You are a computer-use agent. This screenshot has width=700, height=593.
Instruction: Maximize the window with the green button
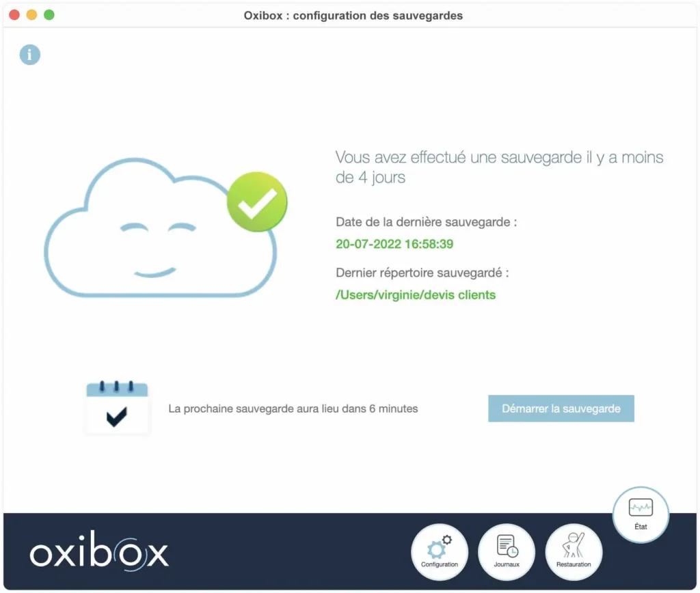click(x=49, y=15)
